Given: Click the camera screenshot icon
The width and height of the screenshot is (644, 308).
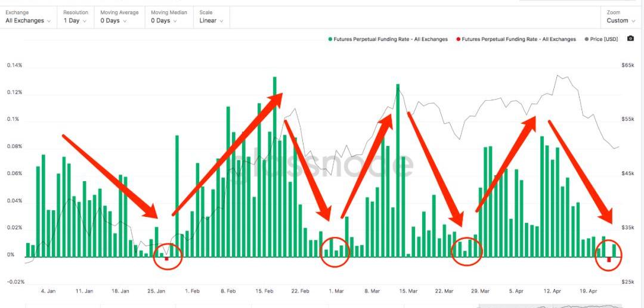Looking at the screenshot, I should (x=631, y=39).
